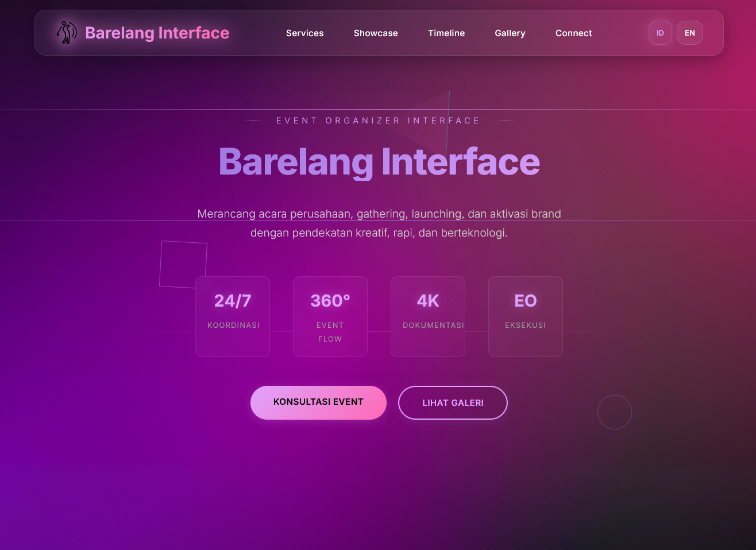Select the 360° Event Flow card
The image size is (756, 550).
coord(330,316)
